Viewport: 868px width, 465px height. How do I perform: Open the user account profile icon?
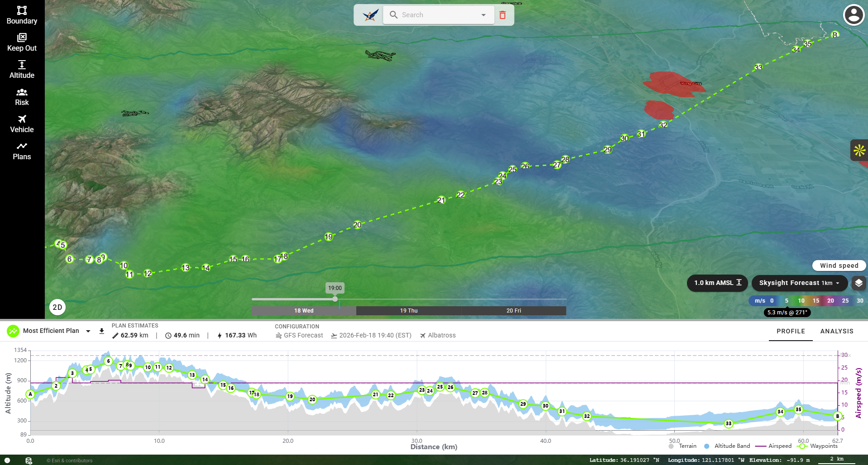pyautogui.click(x=854, y=15)
